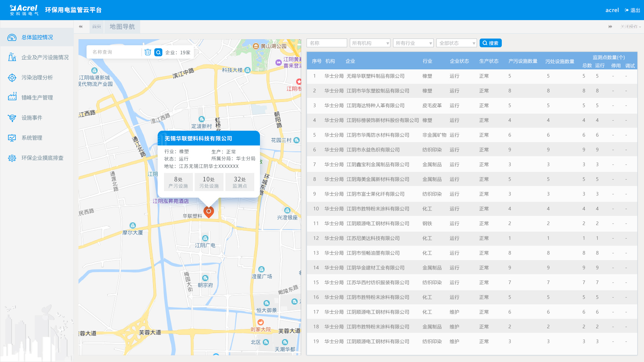Click the 搜索 button

coord(490,43)
